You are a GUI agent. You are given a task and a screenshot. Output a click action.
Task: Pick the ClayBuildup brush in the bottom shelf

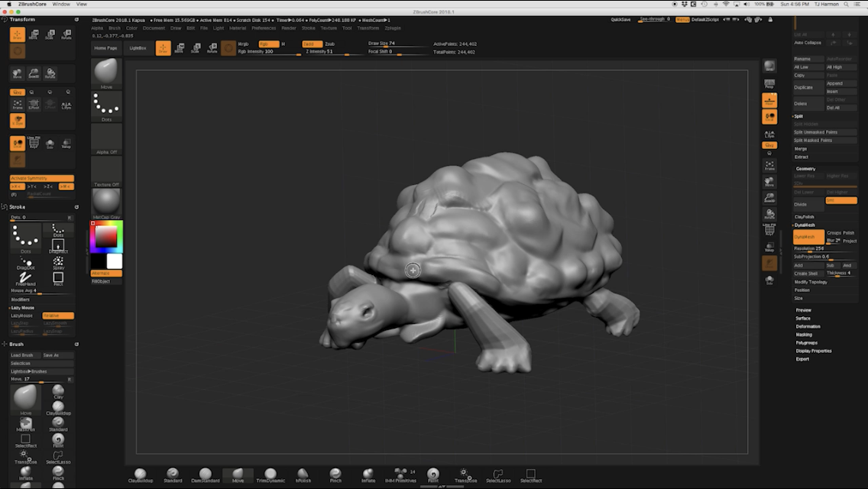point(141,475)
